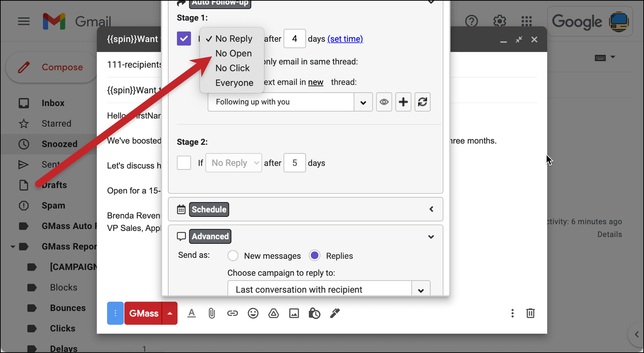The width and height of the screenshot is (644, 353).
Task: Open the Snoozed folder
Action: point(60,144)
